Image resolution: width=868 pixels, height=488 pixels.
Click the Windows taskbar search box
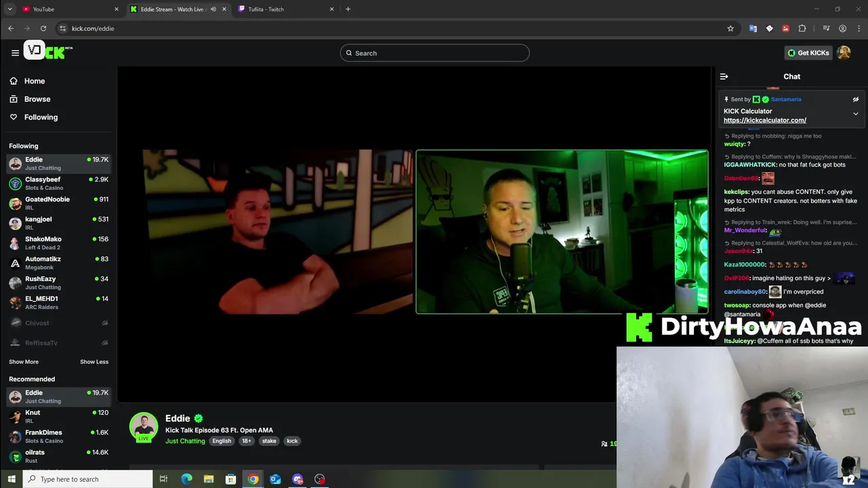tap(88, 479)
